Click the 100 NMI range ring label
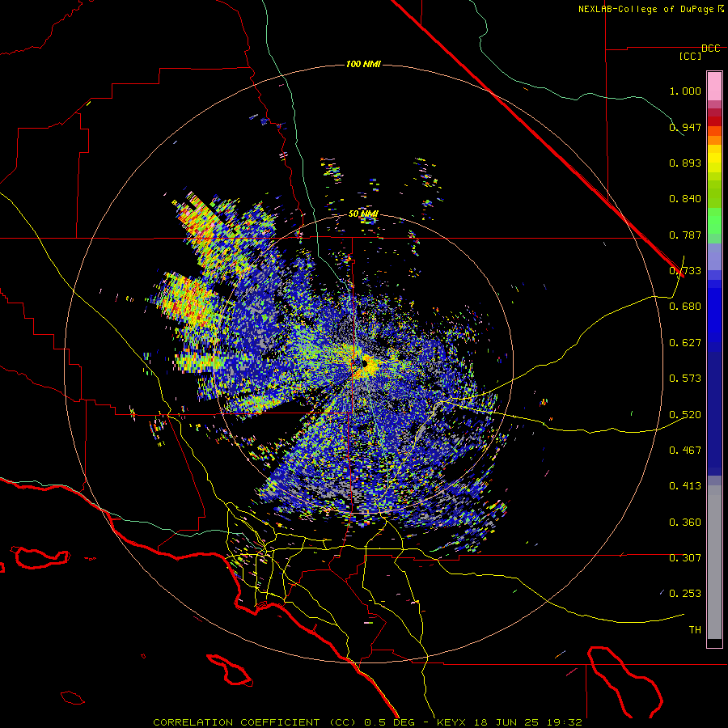This screenshot has height=728, width=728. coord(363,64)
